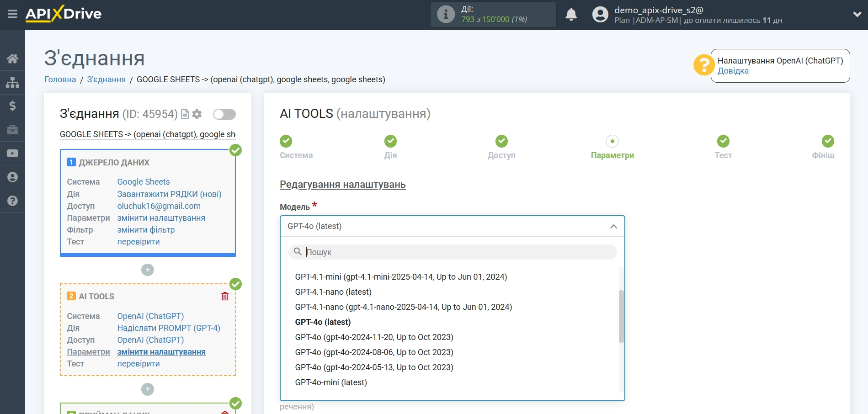Viewport: 868px width, 414px height.
Task: Open the notifications bell
Action: click(x=571, y=15)
